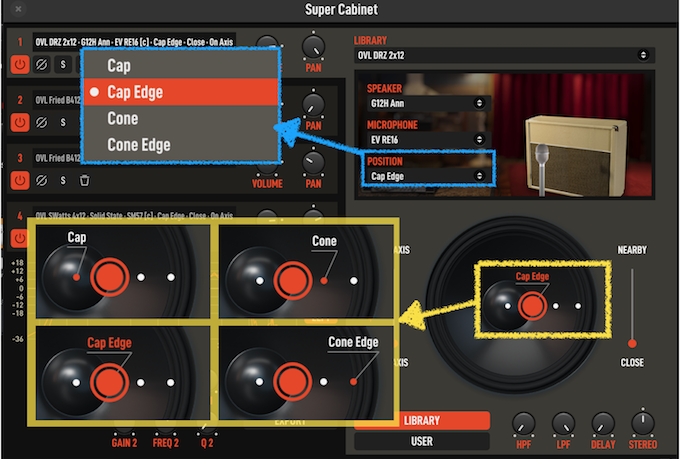Adjust the PAN knob of slot 1
680x459 pixels.
pos(313,48)
